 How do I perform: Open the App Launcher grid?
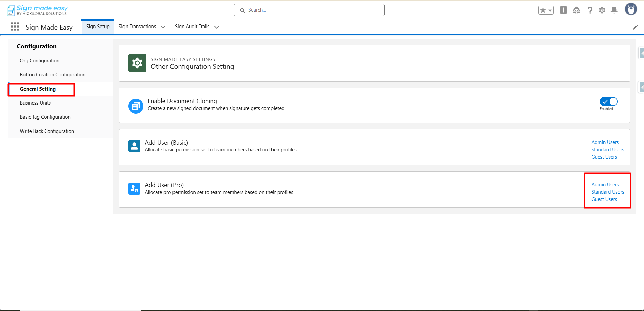point(15,27)
